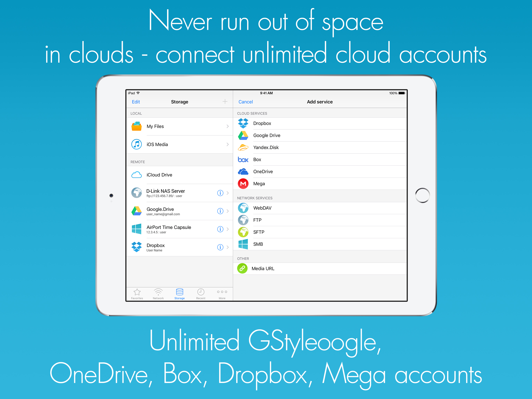The height and width of the screenshot is (399, 532).
Task: Select the Box logo icon
Action: (x=243, y=160)
